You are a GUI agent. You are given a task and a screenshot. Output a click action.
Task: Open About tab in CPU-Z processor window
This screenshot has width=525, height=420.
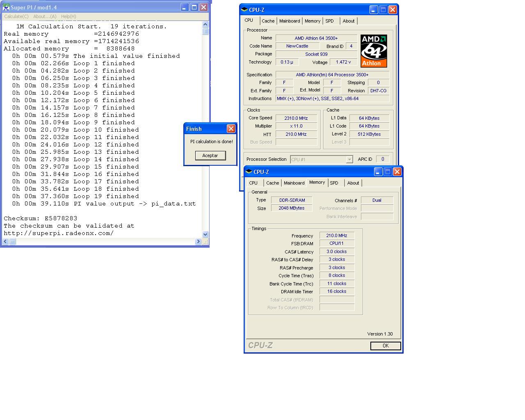coord(349,21)
